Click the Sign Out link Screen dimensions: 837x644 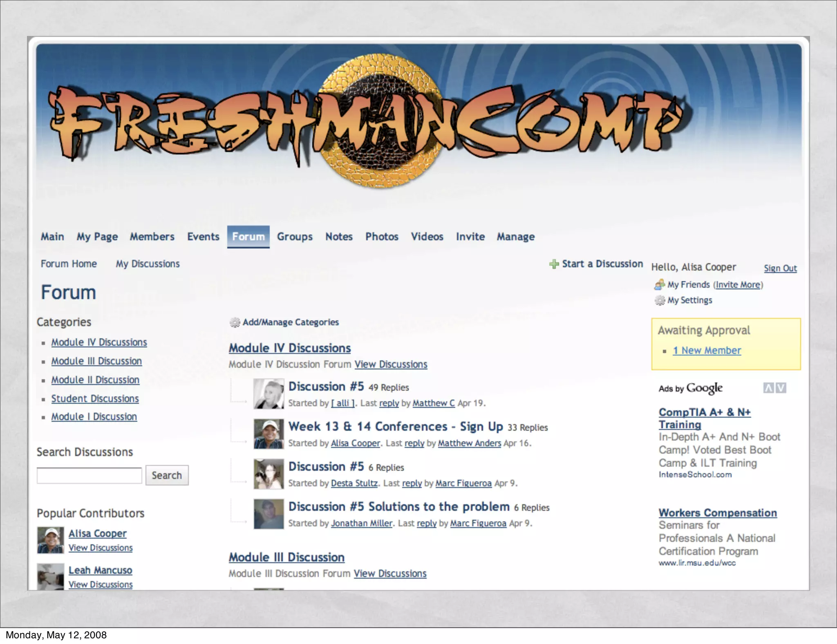coord(780,268)
